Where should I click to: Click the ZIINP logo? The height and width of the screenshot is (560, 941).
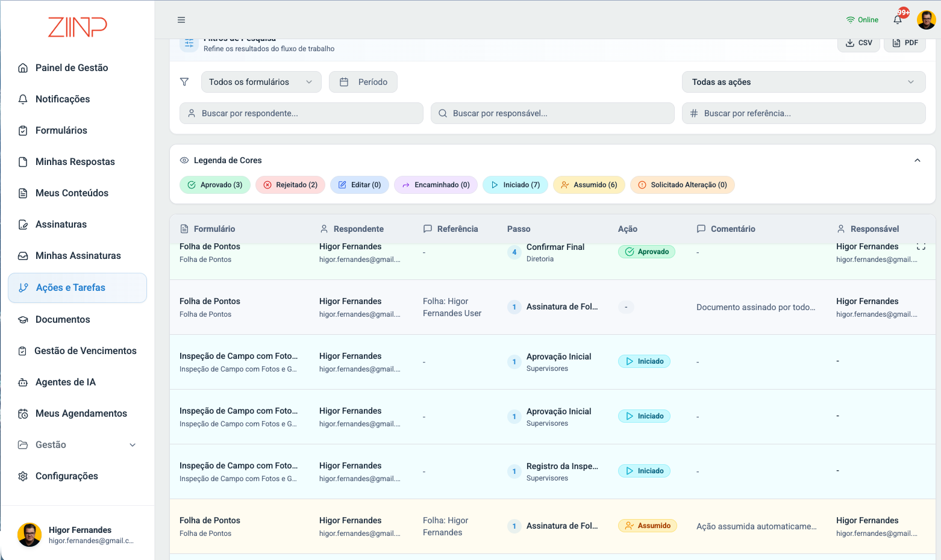(78, 27)
